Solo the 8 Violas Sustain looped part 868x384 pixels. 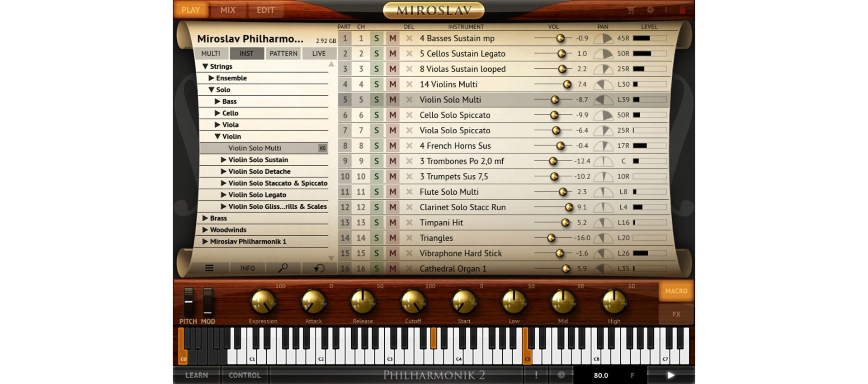tap(376, 69)
